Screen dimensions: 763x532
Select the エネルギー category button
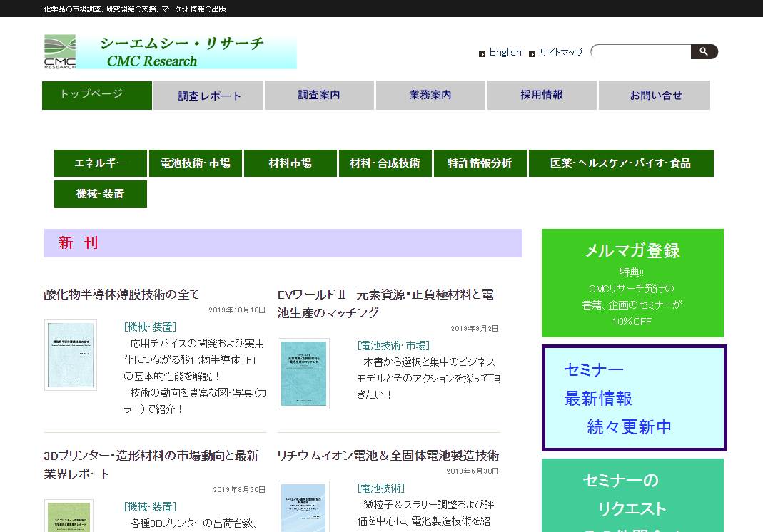[x=101, y=163]
